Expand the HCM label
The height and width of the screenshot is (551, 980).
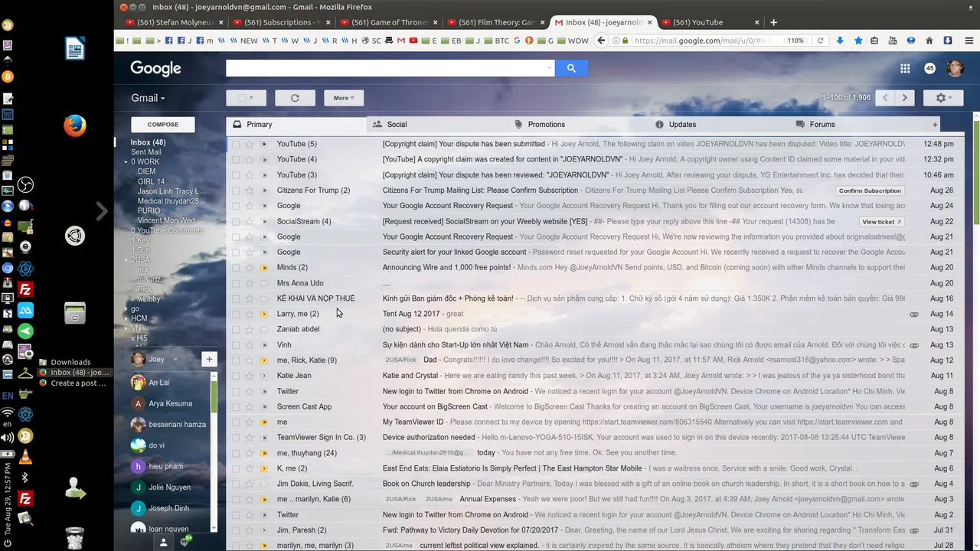click(x=126, y=318)
